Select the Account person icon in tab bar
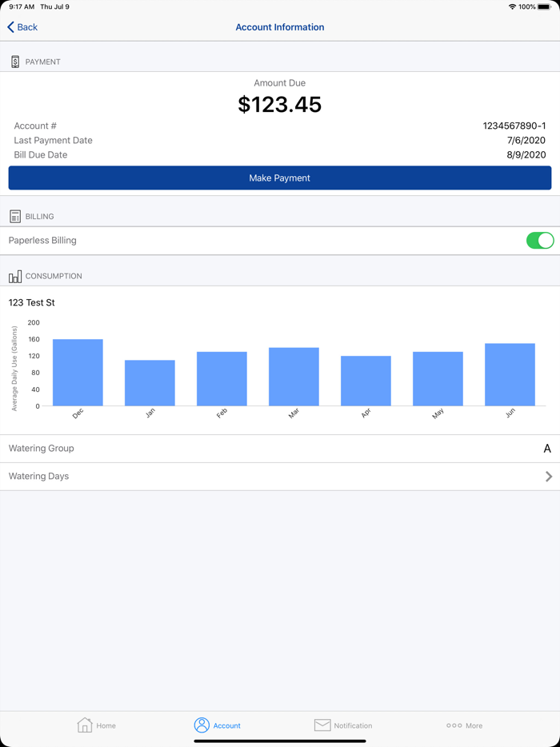Viewport: 560px width, 747px height. click(202, 725)
